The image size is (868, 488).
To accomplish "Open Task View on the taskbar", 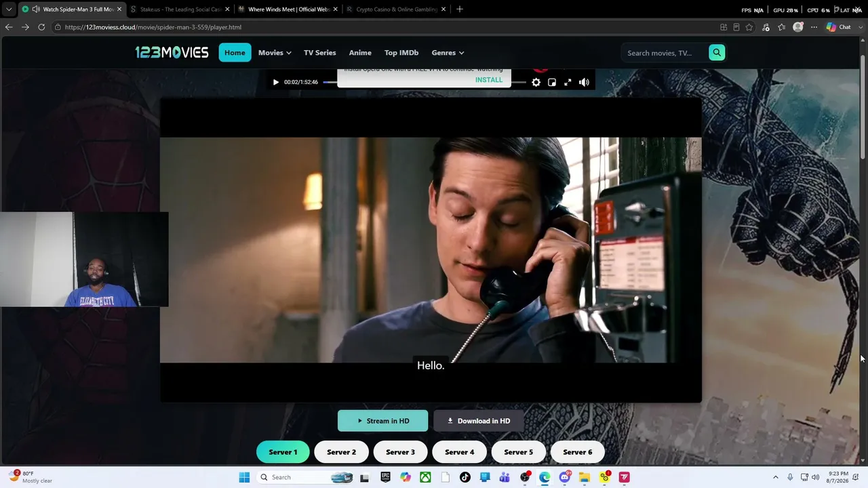I will click(364, 477).
